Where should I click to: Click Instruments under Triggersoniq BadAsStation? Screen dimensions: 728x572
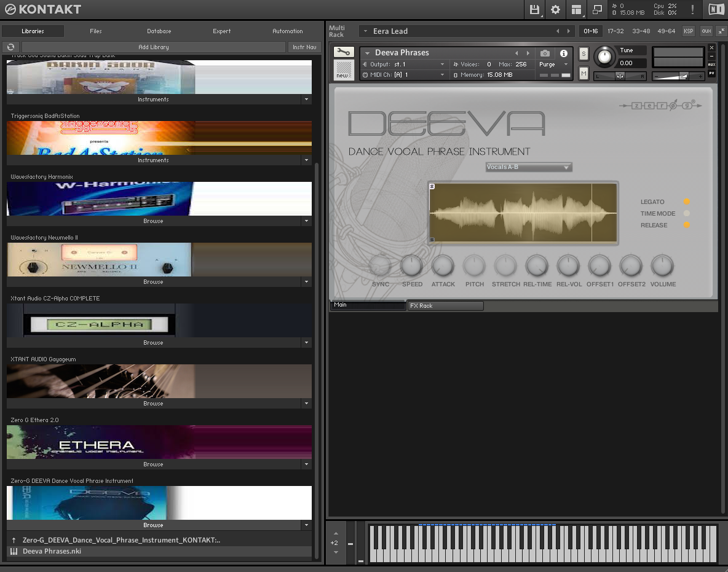click(153, 160)
